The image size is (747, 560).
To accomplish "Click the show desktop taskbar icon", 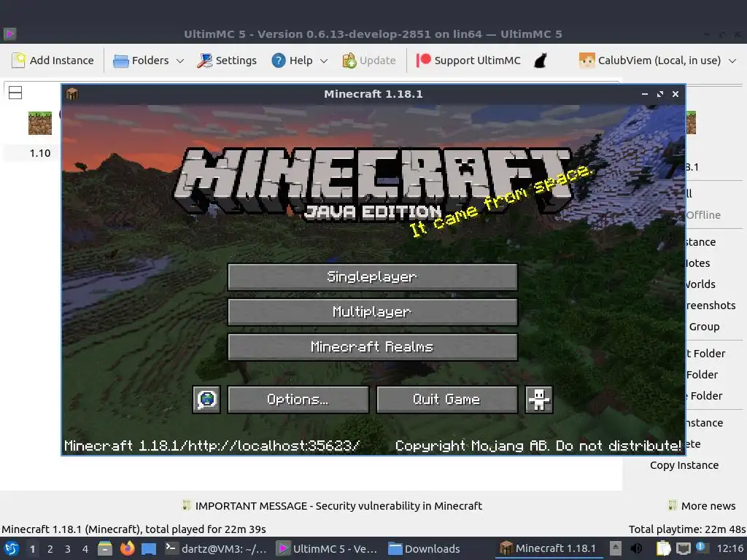I will pos(149,548).
